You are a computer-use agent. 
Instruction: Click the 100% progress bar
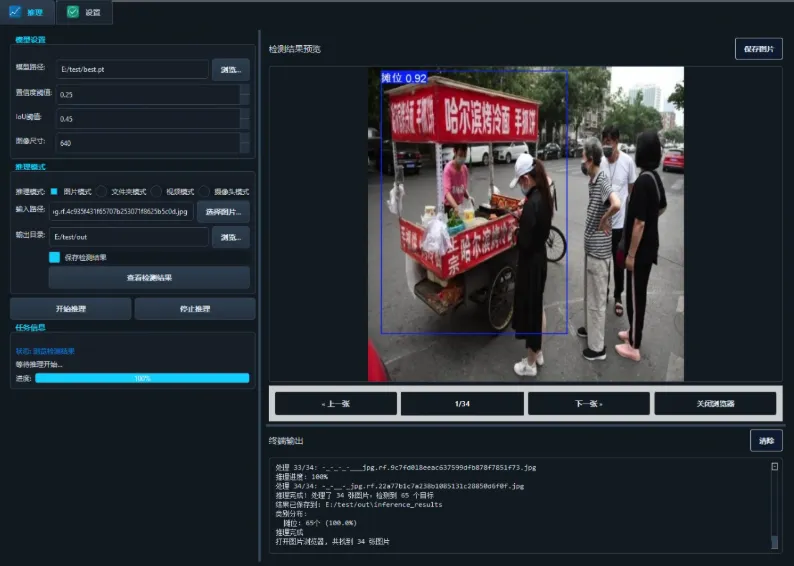(142, 378)
